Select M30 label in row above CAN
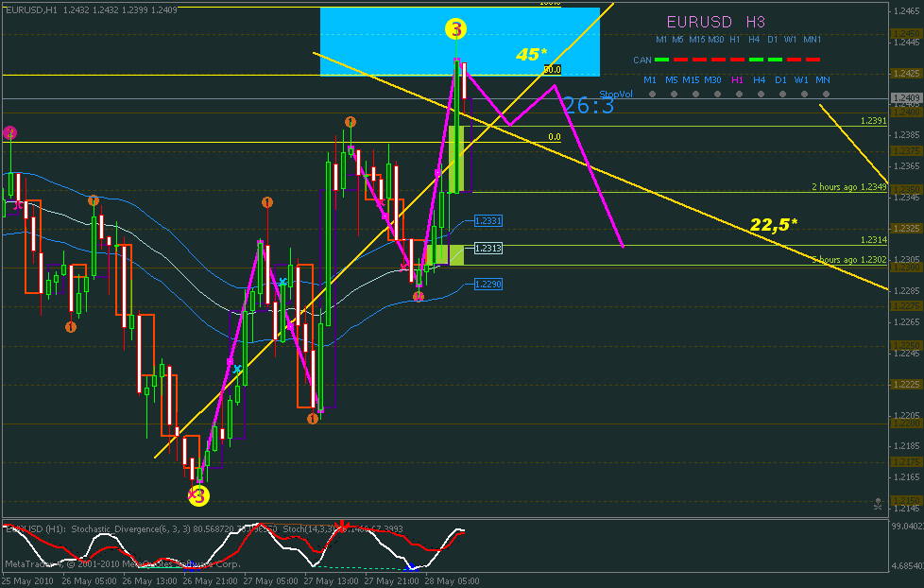Image resolution: width=924 pixels, height=588 pixels. (715, 40)
